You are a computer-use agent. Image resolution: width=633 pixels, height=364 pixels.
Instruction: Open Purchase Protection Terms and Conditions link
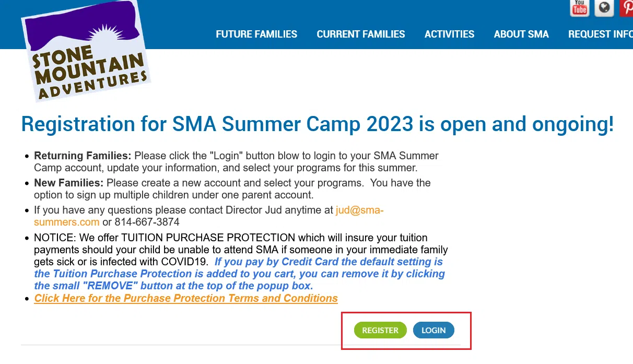click(186, 298)
